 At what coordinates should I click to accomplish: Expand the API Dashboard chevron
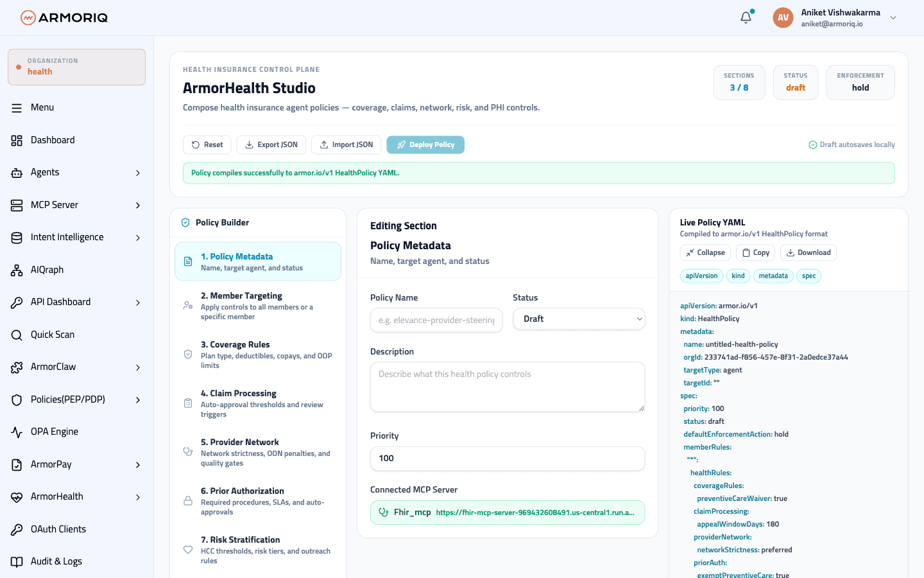click(x=138, y=302)
